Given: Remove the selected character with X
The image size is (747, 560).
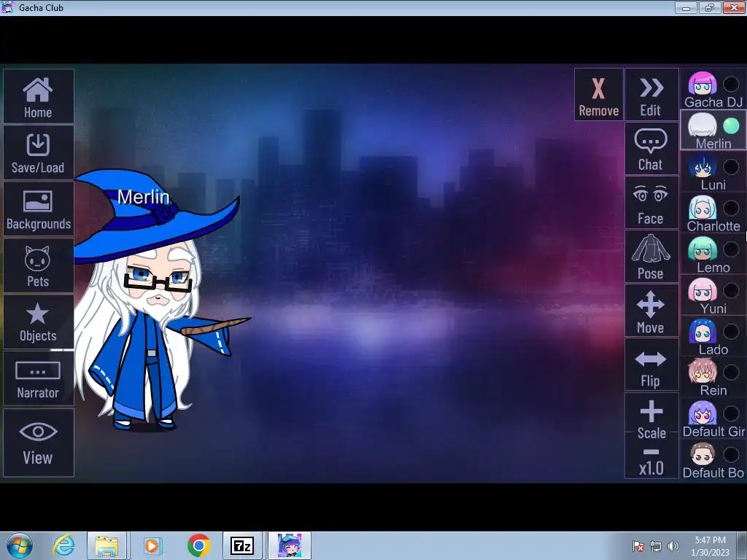Looking at the screenshot, I should (x=598, y=94).
